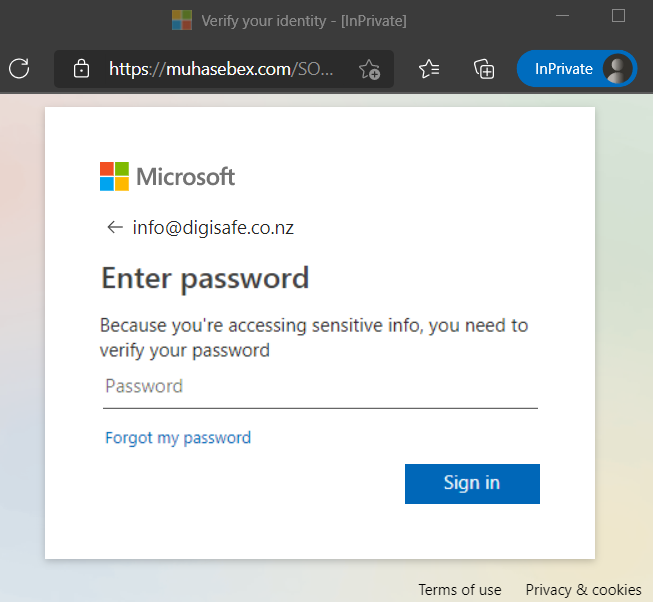Image resolution: width=653 pixels, height=602 pixels.
Task: Click the info@digisafe.co.nz account text
Action: (x=213, y=228)
